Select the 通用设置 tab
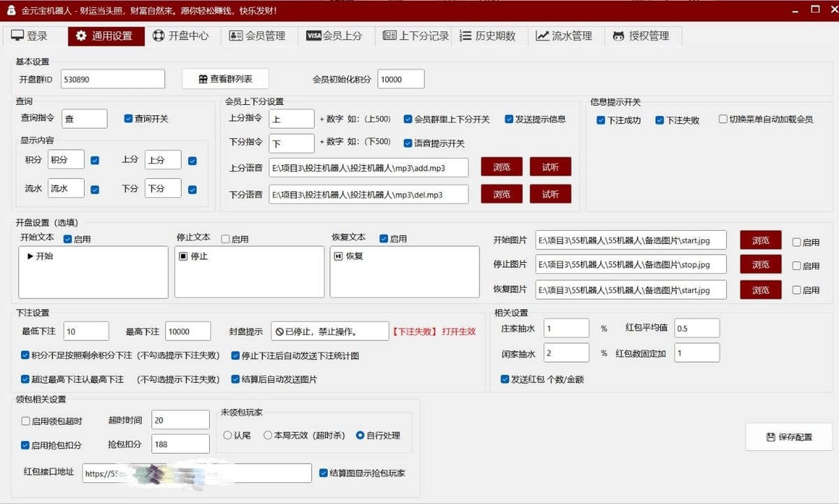Image resolution: width=839 pixels, height=504 pixels. pos(106,36)
